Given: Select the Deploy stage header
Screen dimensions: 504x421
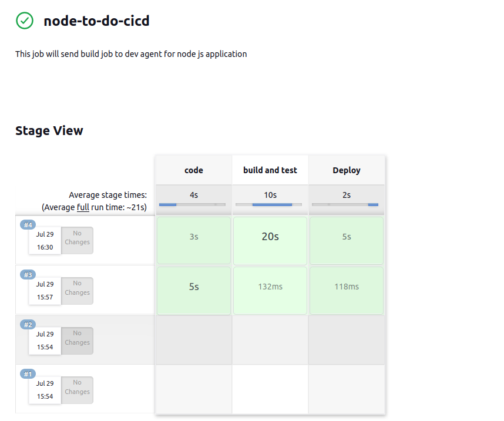Looking at the screenshot, I should pos(347,170).
